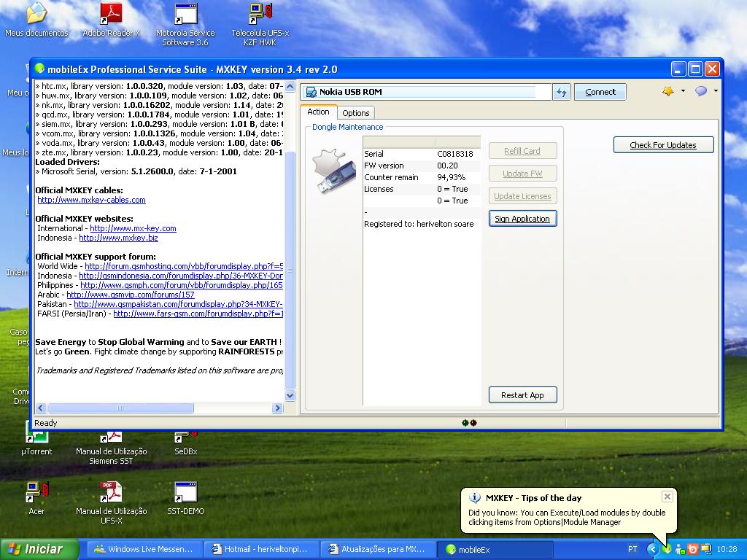The height and width of the screenshot is (560, 747).
Task: Open the dropdown arrow beside the star icon
Action: point(683,91)
